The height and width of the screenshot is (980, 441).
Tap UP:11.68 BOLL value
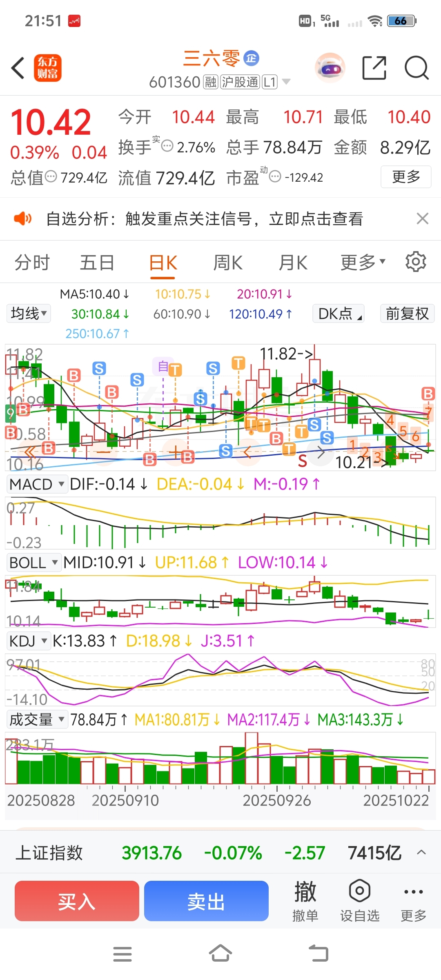pyautogui.click(x=192, y=563)
